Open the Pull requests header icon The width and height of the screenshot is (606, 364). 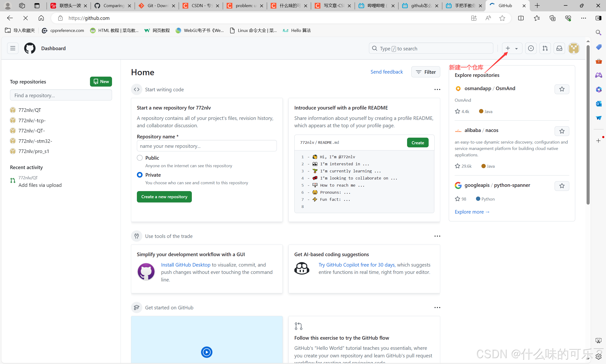pyautogui.click(x=545, y=48)
